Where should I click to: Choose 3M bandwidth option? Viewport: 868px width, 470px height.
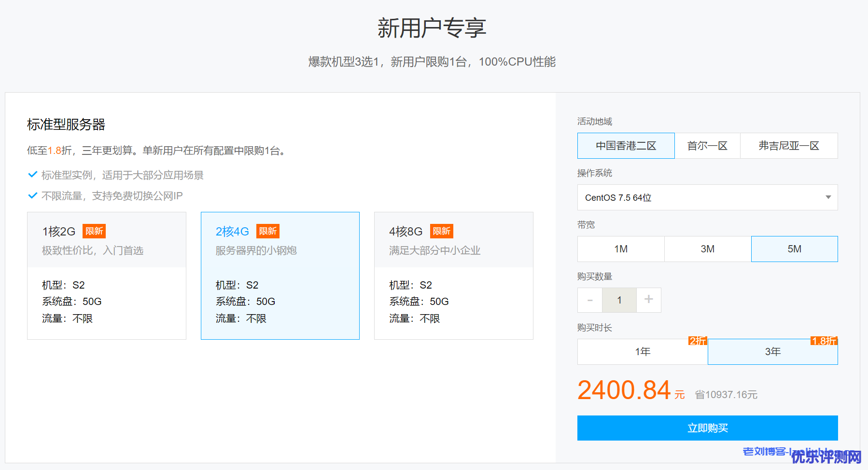[x=708, y=249]
